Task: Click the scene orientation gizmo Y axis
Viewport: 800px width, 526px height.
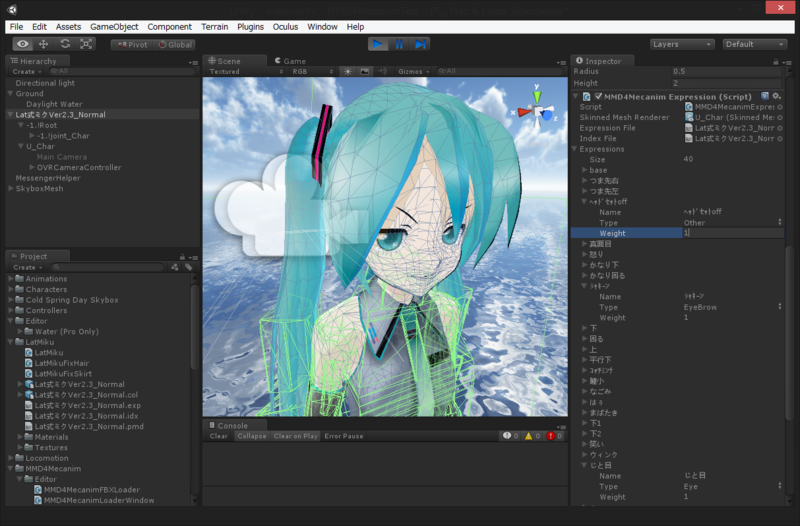Action: coord(537,95)
